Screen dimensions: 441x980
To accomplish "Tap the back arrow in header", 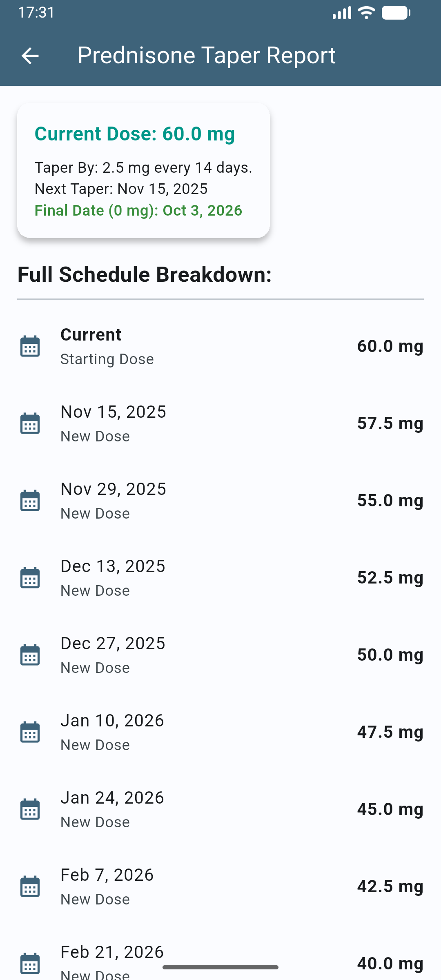I will (x=30, y=56).
